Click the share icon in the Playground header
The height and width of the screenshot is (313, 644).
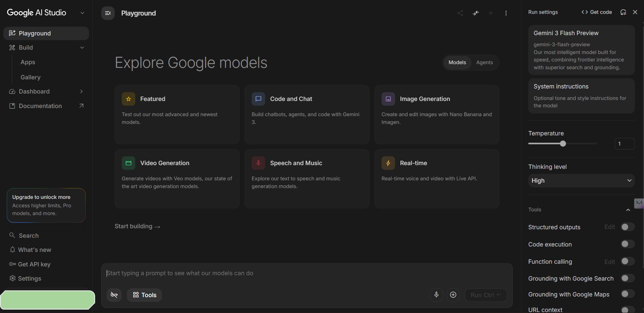[x=460, y=13]
